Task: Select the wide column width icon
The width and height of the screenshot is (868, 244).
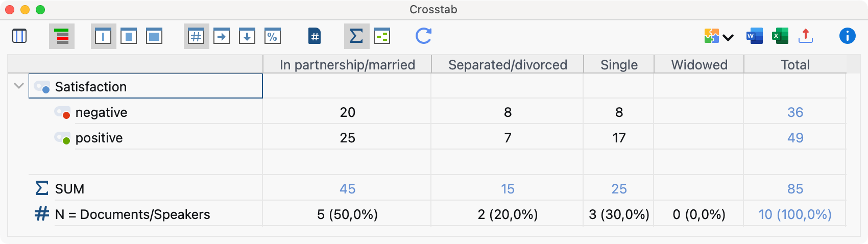Action: pos(154,36)
